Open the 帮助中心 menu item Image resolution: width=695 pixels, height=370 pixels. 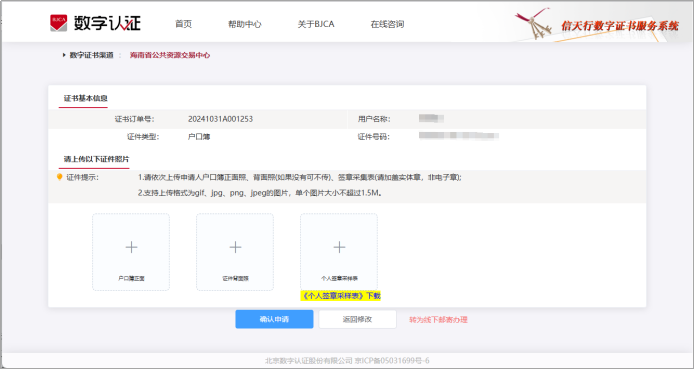(245, 24)
